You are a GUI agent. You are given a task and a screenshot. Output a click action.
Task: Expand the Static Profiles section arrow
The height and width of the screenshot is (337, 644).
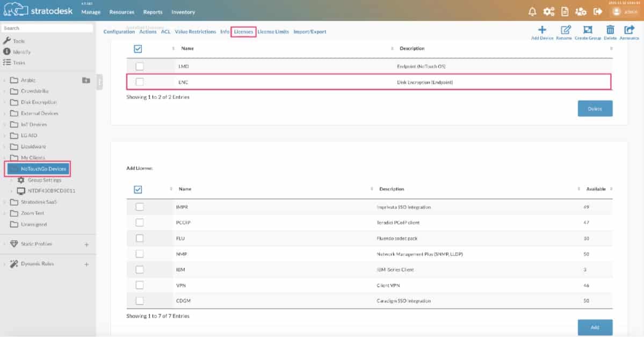click(4, 244)
